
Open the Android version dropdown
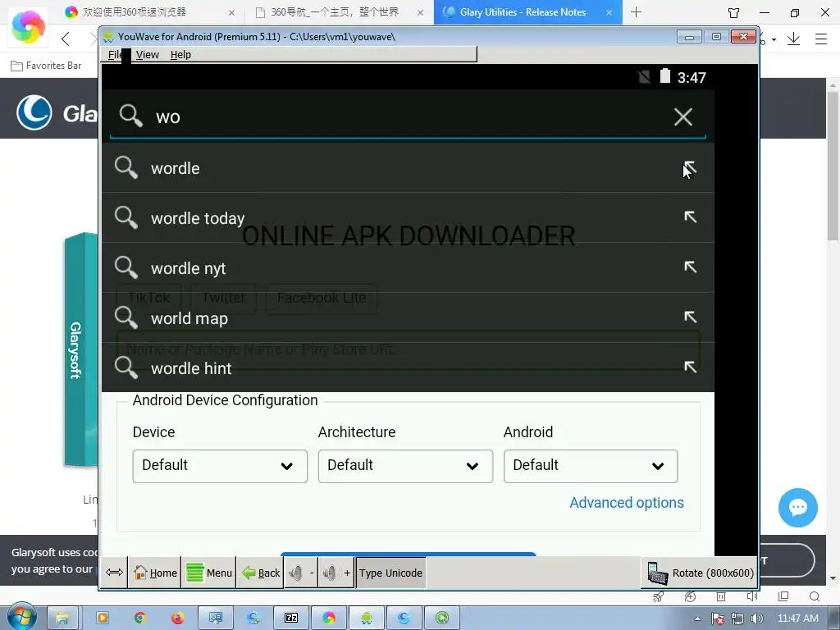point(591,466)
